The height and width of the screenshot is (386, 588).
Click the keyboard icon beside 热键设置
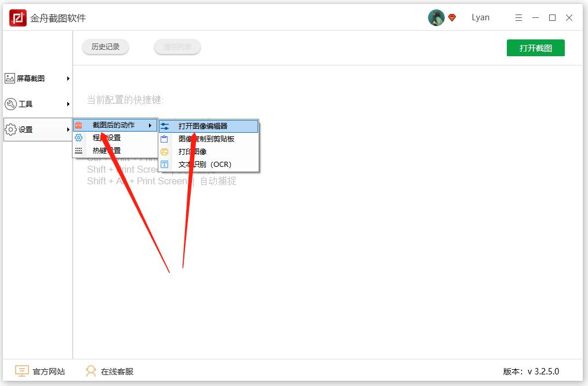(x=79, y=151)
